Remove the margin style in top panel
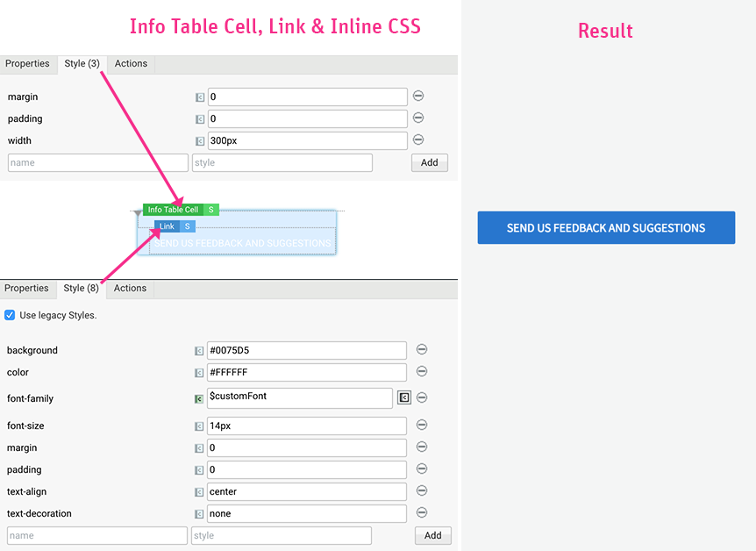 click(x=418, y=97)
